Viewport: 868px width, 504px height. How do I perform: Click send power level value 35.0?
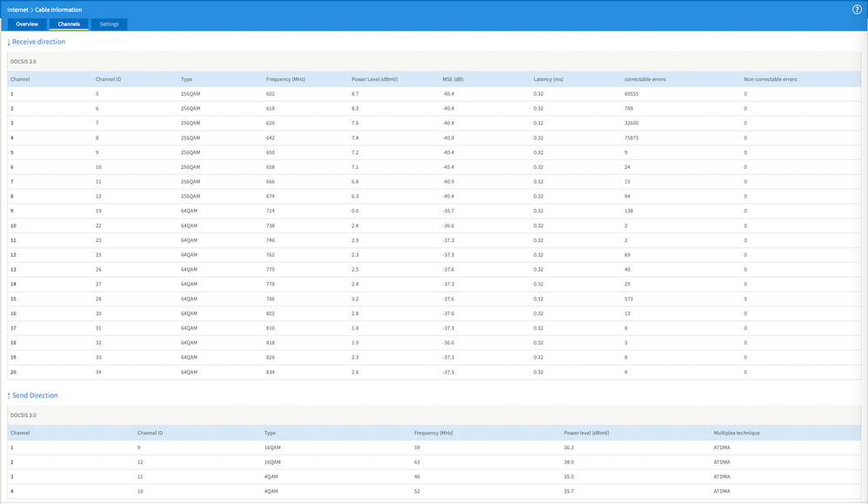pos(569,477)
